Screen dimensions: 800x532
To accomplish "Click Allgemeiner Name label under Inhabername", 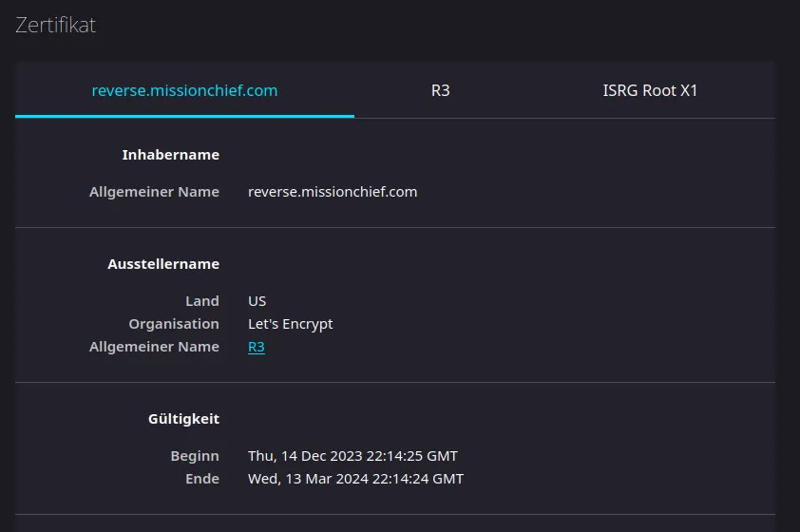I will point(154,192).
